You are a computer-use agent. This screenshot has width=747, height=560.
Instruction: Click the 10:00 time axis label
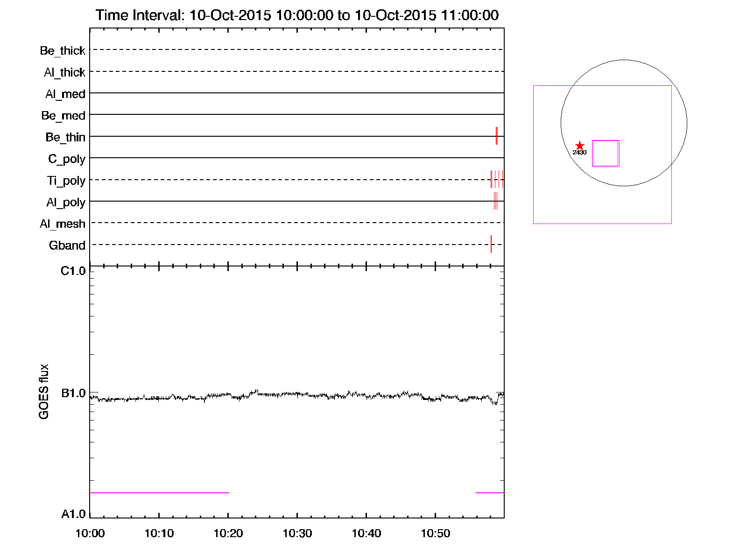click(90, 533)
